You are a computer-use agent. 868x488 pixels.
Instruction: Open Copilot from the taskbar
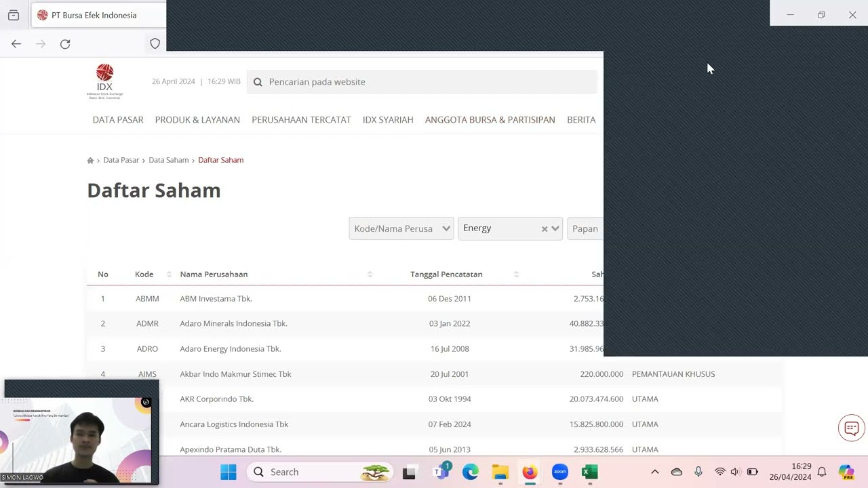(846, 472)
